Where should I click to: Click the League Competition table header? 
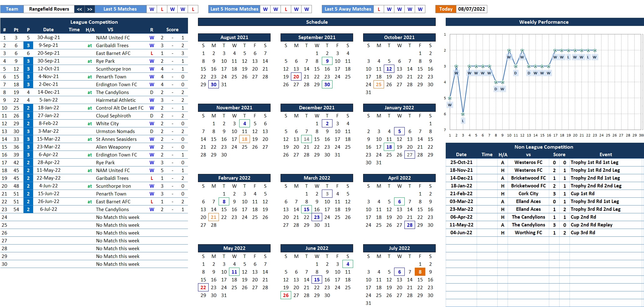[x=94, y=22]
